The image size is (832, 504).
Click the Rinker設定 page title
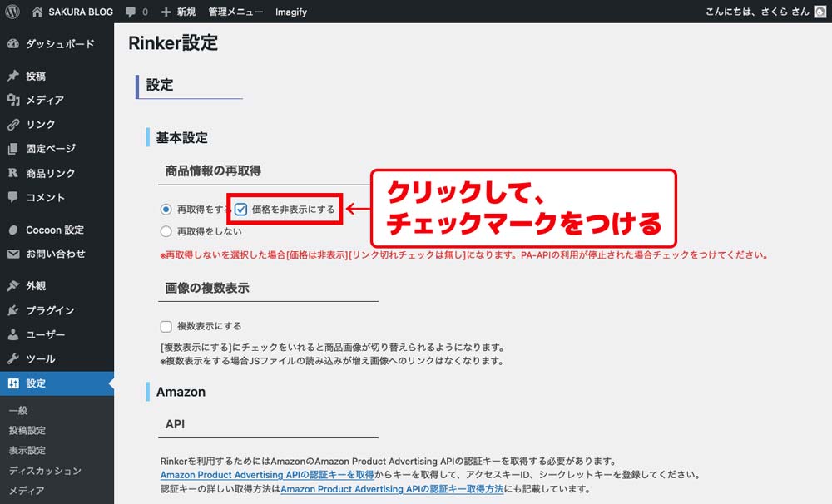click(173, 43)
